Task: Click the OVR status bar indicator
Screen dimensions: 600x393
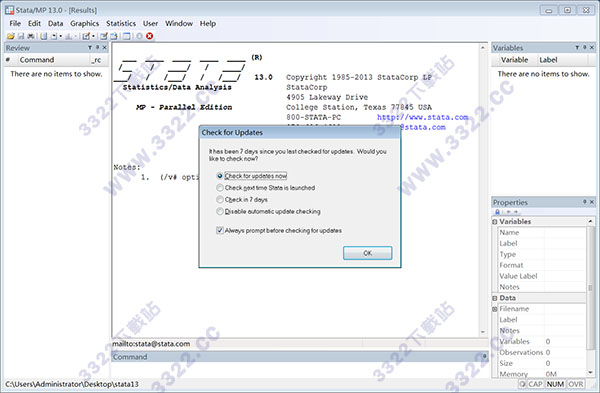Action: coord(576,384)
